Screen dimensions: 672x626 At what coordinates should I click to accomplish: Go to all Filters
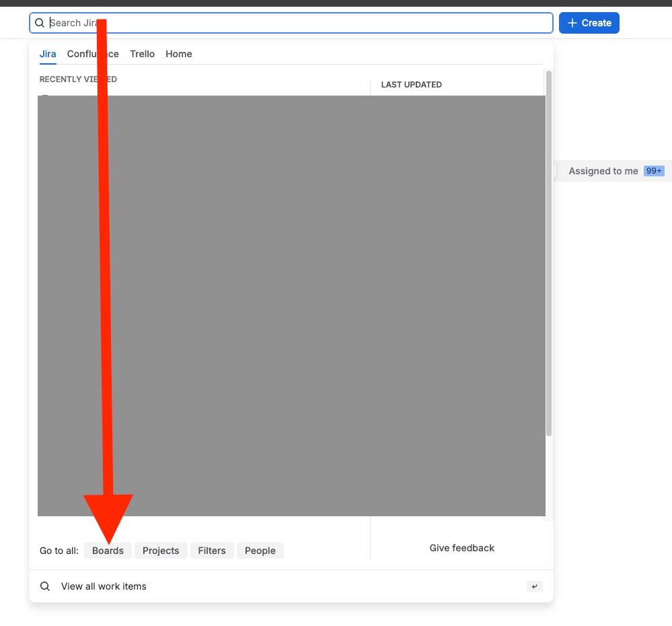coord(212,551)
